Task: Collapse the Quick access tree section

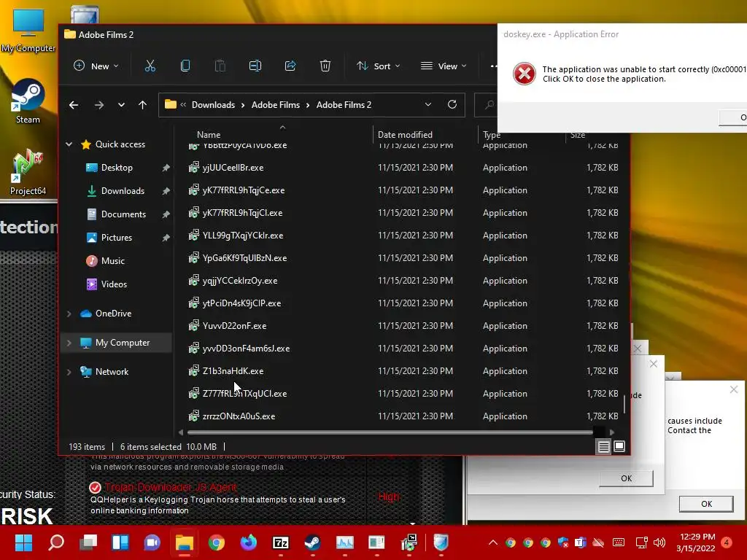Action: coord(69,144)
